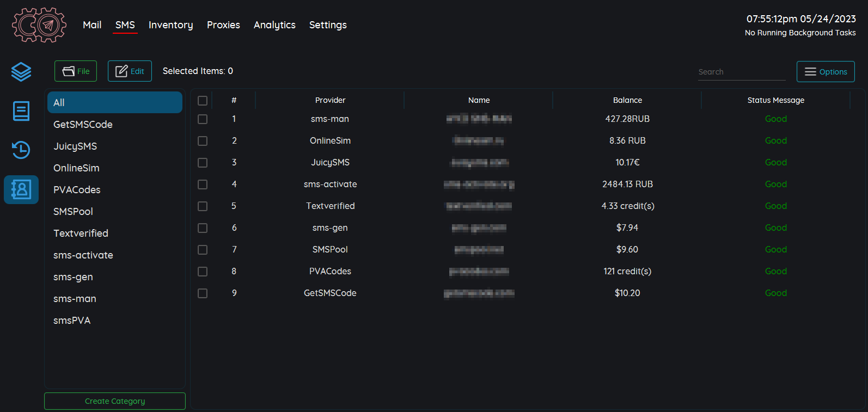868x412 pixels.
Task: Open the Edit menu button
Action: click(130, 71)
